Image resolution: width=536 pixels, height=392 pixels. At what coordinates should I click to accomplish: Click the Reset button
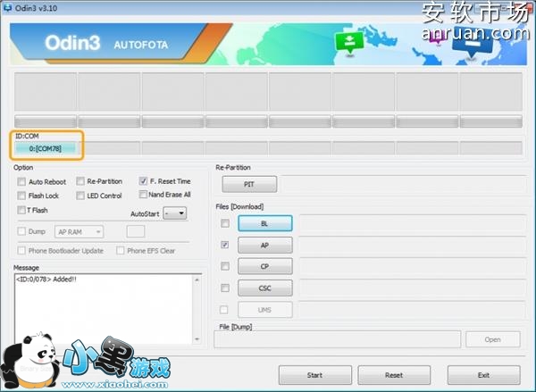click(394, 375)
